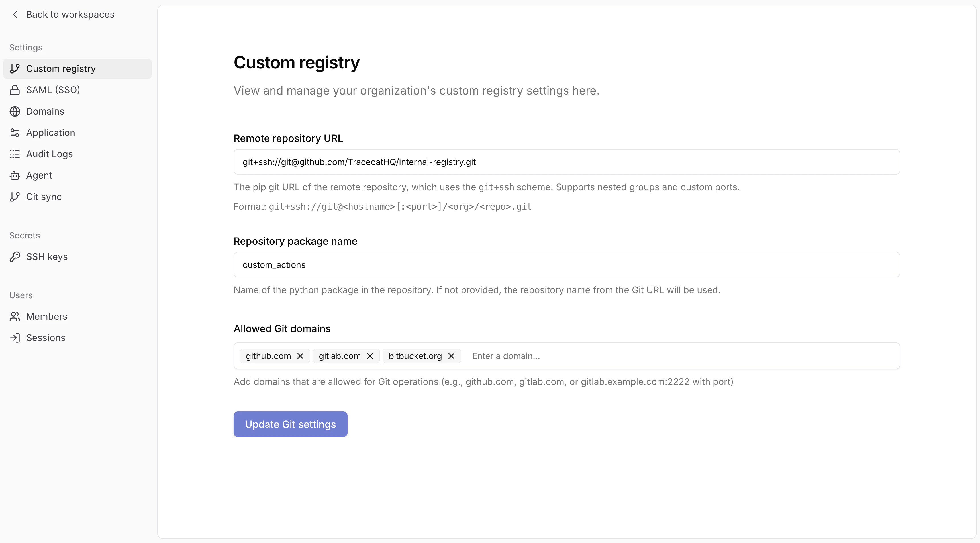Click the back chevron before Back to workspaces

pos(15,15)
